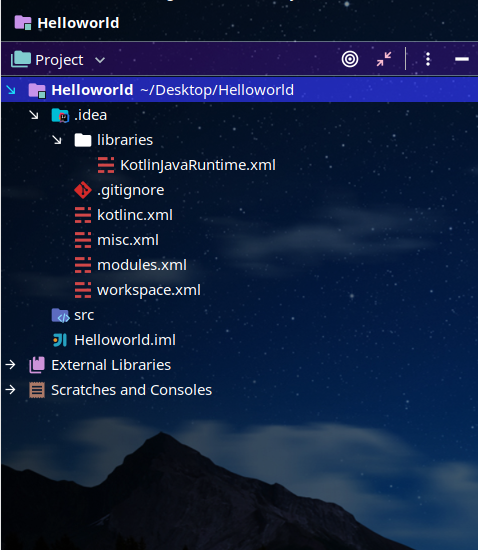
Task: Select workspace.xml in the tree
Action: click(149, 290)
